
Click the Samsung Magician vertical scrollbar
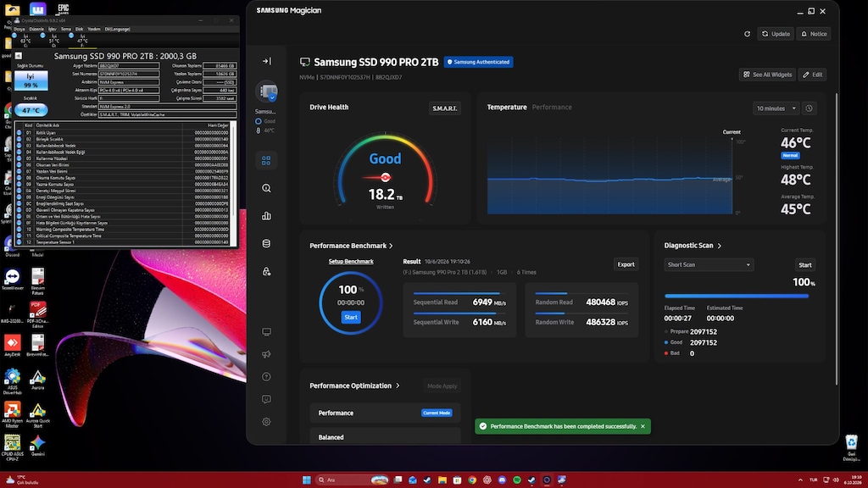(x=836, y=238)
